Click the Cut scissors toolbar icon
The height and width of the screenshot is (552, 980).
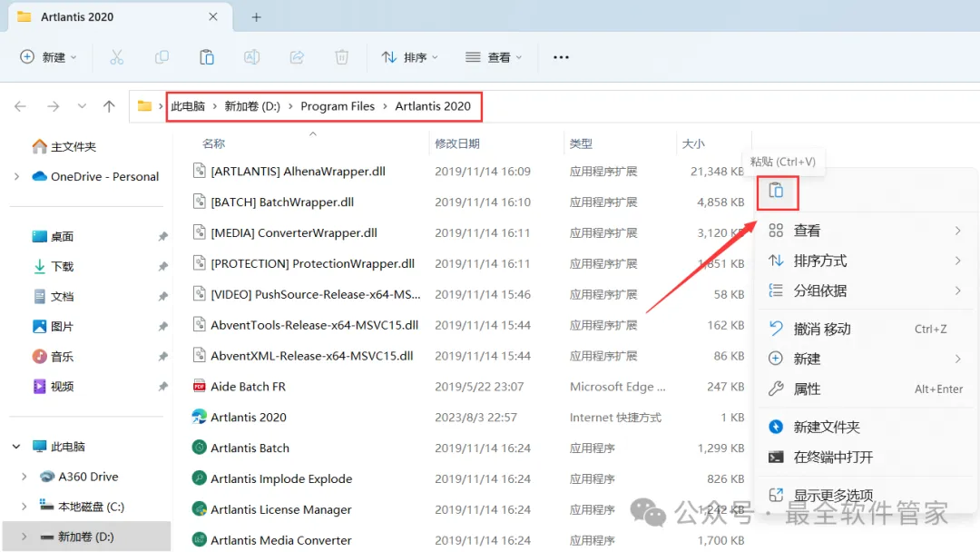point(117,57)
